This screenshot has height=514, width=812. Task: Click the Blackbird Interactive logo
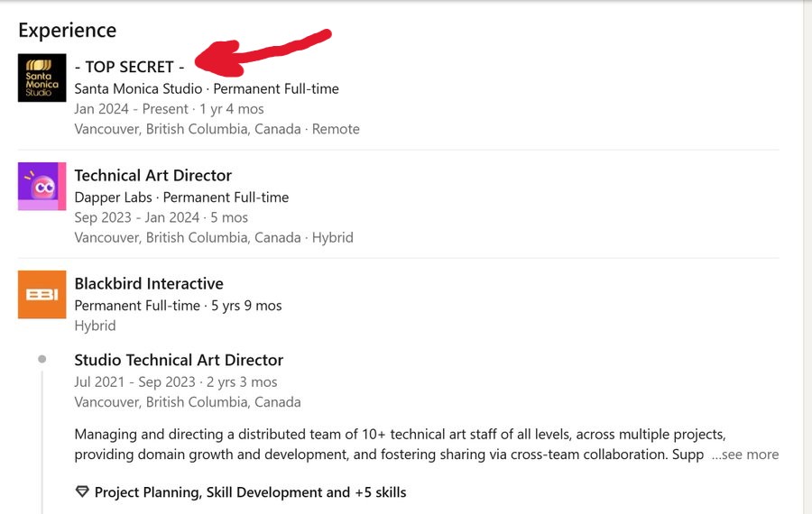click(42, 294)
